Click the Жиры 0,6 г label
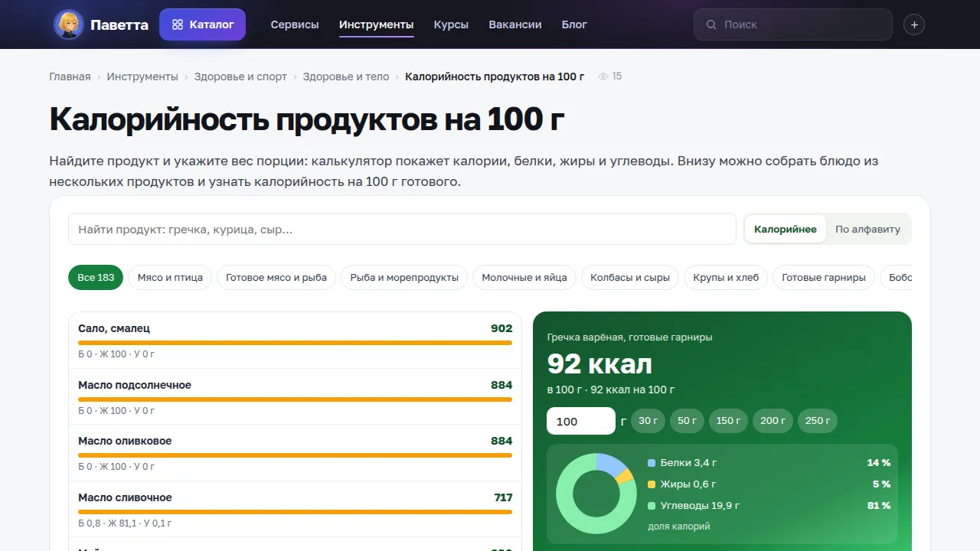This screenshot has height=551, width=980. click(688, 484)
